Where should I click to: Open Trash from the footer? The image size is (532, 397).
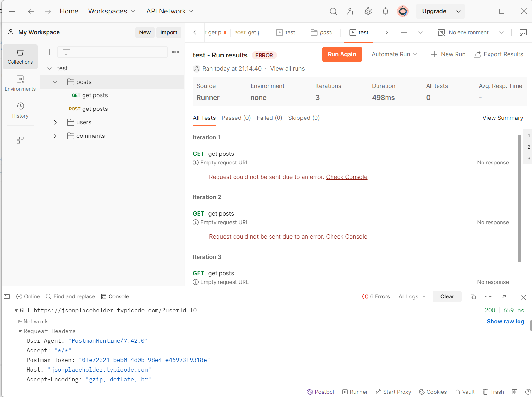coord(494,392)
